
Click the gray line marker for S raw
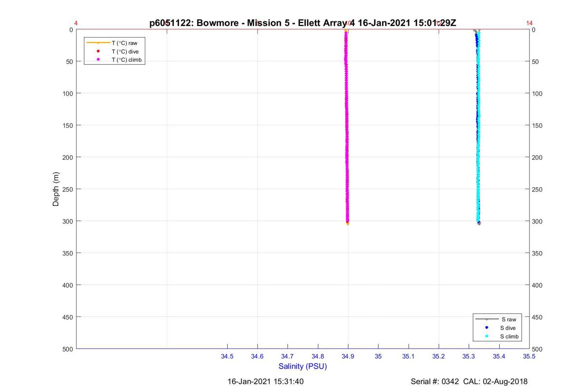(x=487, y=319)
